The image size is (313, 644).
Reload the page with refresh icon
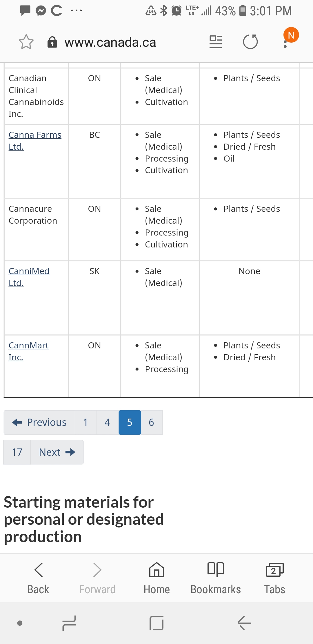[x=250, y=42]
